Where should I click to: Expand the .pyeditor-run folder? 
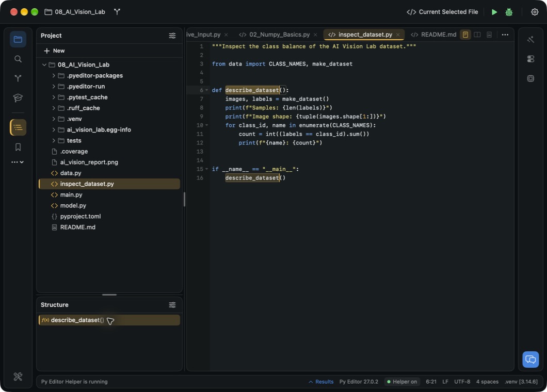53,87
